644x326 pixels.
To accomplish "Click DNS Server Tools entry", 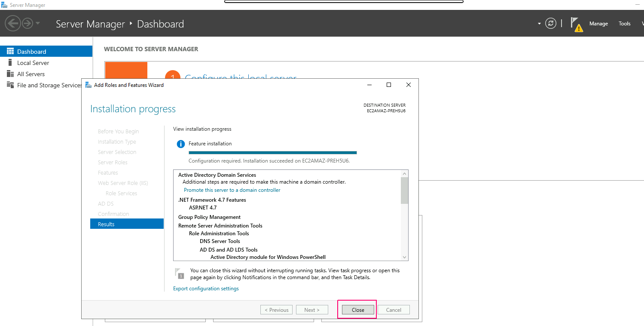I will point(220,241).
